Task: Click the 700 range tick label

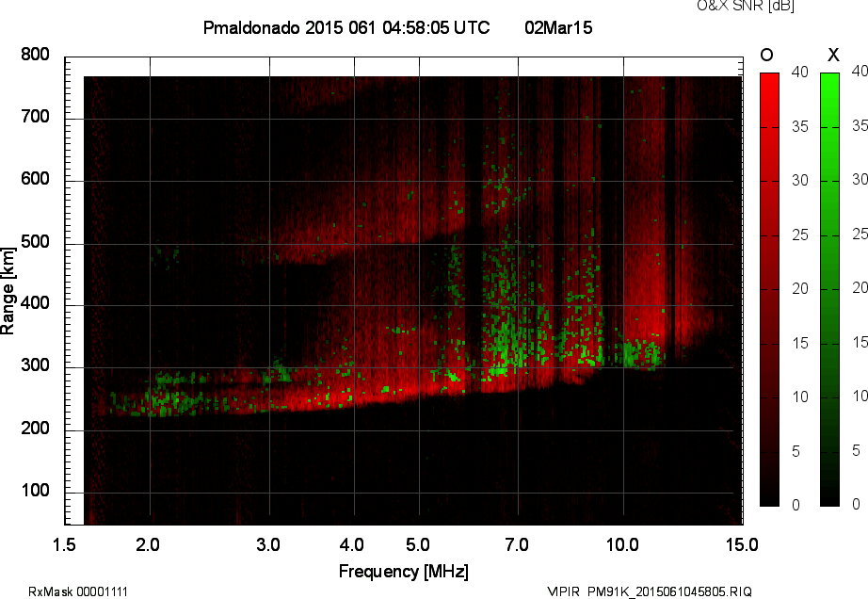Action: [x=35, y=117]
